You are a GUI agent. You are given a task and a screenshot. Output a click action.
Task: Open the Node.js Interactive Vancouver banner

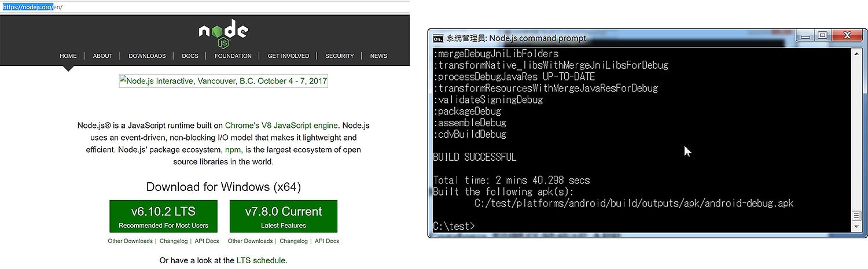(223, 81)
